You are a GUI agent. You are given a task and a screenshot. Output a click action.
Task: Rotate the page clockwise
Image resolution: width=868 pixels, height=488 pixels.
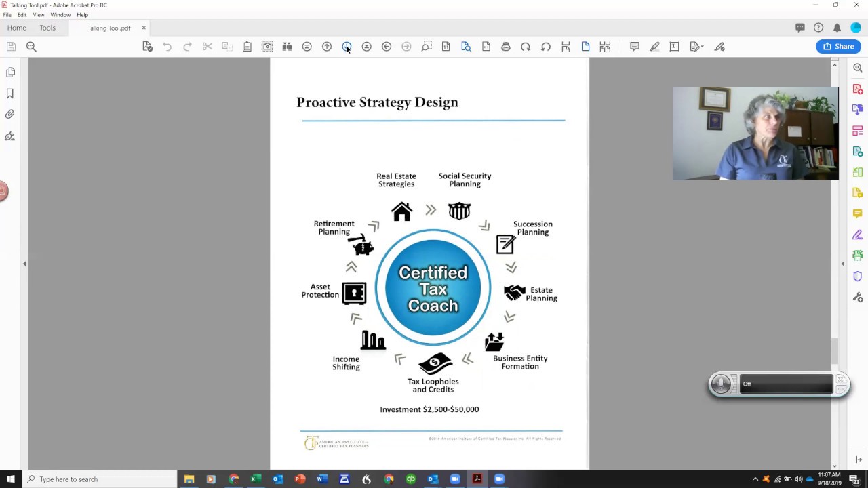526,47
